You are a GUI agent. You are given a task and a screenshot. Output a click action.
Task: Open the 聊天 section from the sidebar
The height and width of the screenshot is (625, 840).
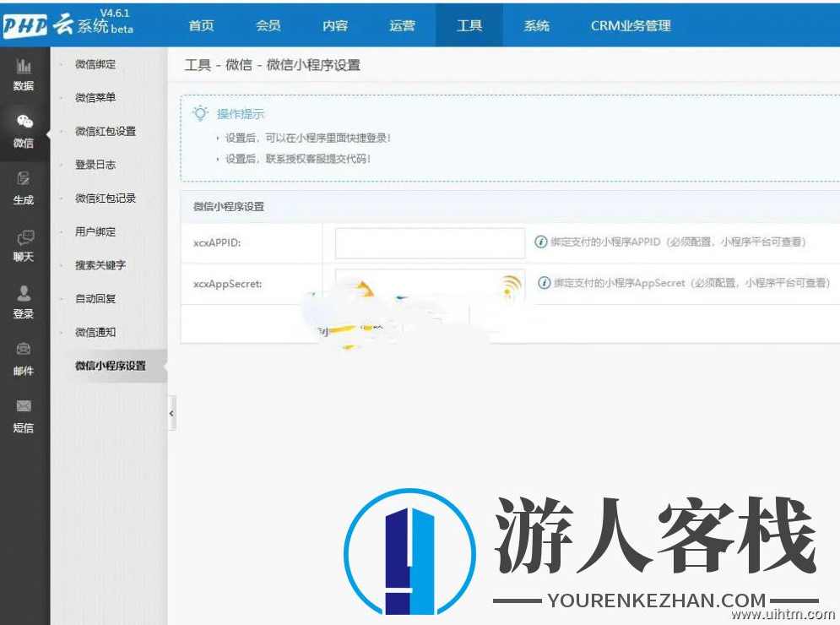24,247
